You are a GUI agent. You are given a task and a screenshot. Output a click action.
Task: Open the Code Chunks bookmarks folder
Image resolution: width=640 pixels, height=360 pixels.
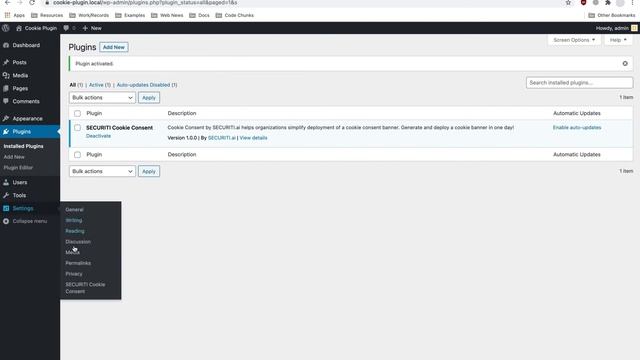point(235,16)
